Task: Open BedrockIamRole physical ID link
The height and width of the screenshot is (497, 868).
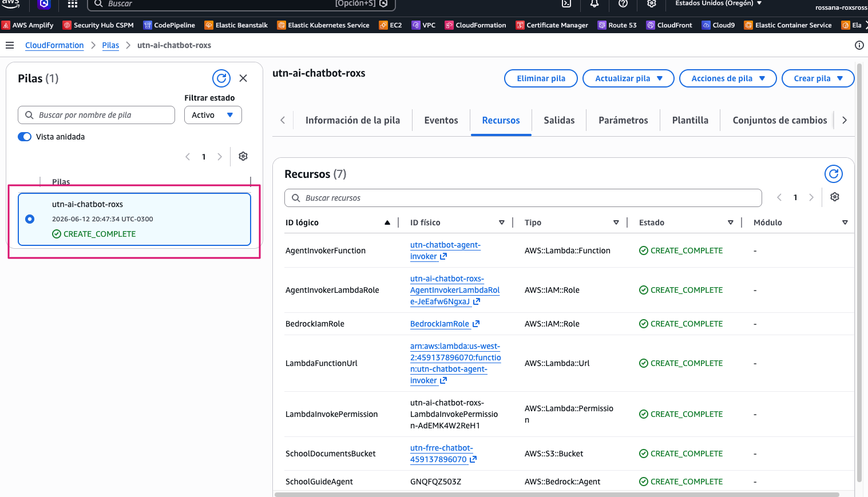Action: tap(445, 324)
